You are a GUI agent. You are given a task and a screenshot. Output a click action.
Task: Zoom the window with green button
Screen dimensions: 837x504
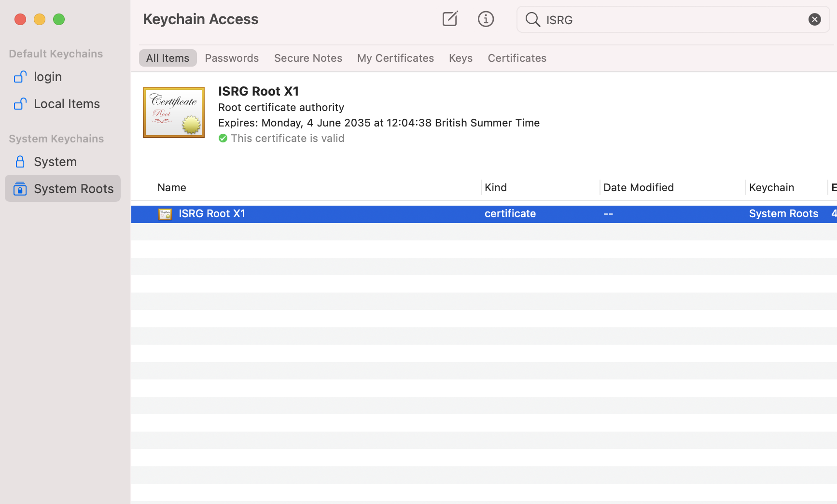pos(59,19)
